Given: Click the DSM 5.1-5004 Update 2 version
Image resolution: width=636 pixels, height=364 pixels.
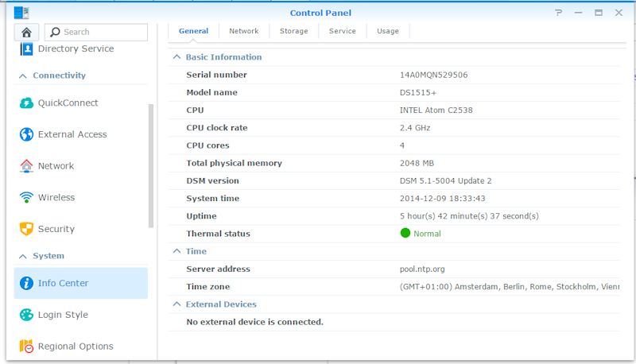Looking at the screenshot, I should click(446, 180).
